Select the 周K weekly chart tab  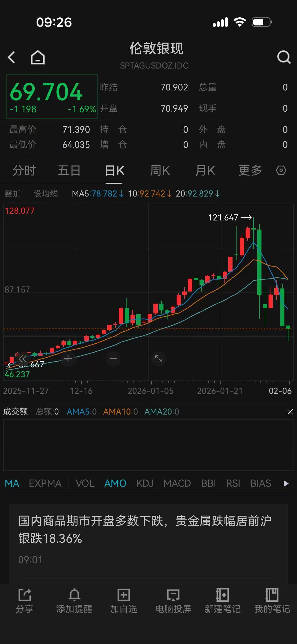(160, 171)
